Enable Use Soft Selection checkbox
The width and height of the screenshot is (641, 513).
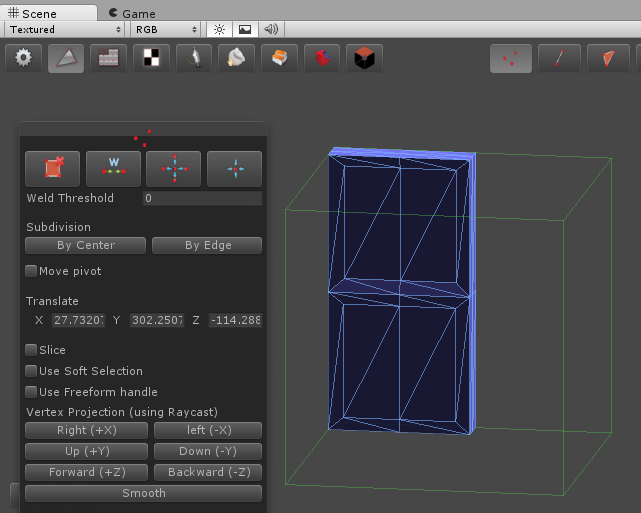coord(31,371)
